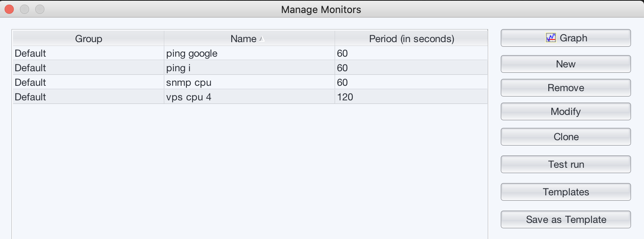Start a Test run
Viewport: 644px width, 239px height.
(x=566, y=164)
